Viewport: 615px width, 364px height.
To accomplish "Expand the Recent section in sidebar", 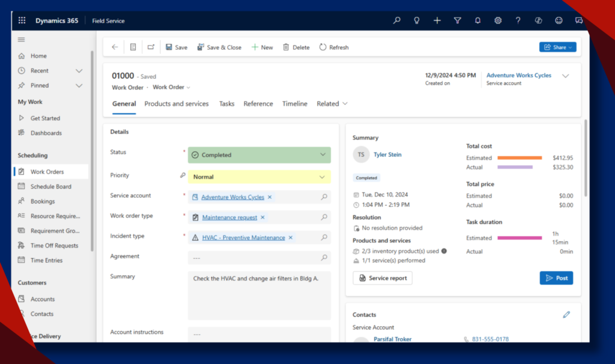I will tap(79, 71).
